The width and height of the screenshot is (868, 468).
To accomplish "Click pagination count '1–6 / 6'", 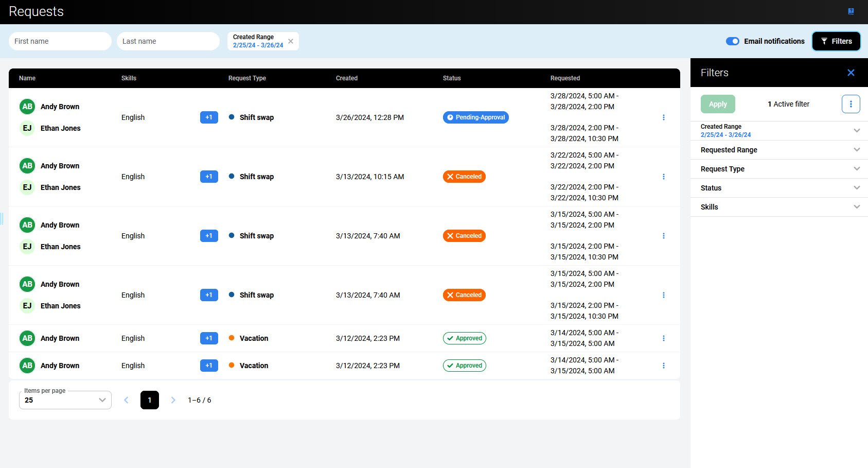I will tap(200, 400).
